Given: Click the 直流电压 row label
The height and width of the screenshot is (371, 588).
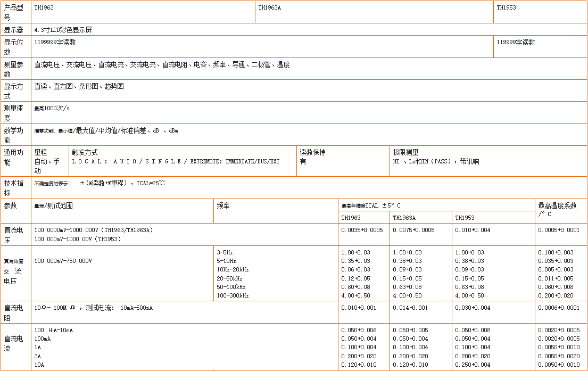Looking at the screenshot, I should 13,234.
